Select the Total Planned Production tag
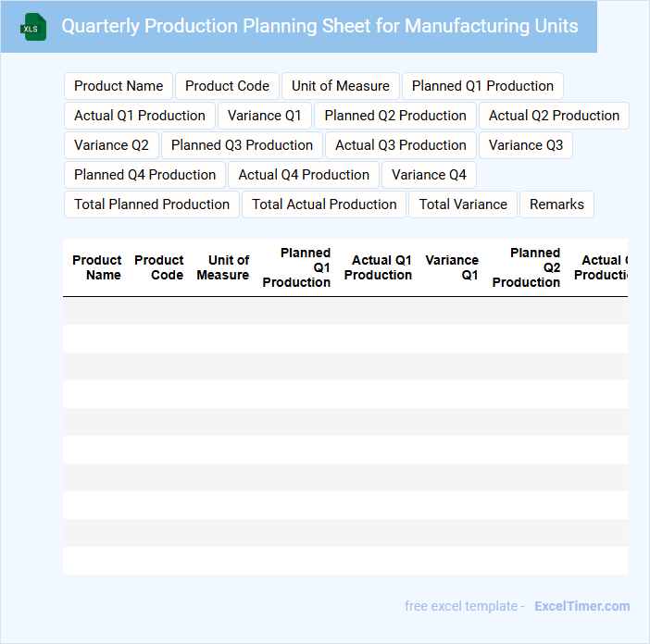The height and width of the screenshot is (644, 650). pyautogui.click(x=152, y=204)
